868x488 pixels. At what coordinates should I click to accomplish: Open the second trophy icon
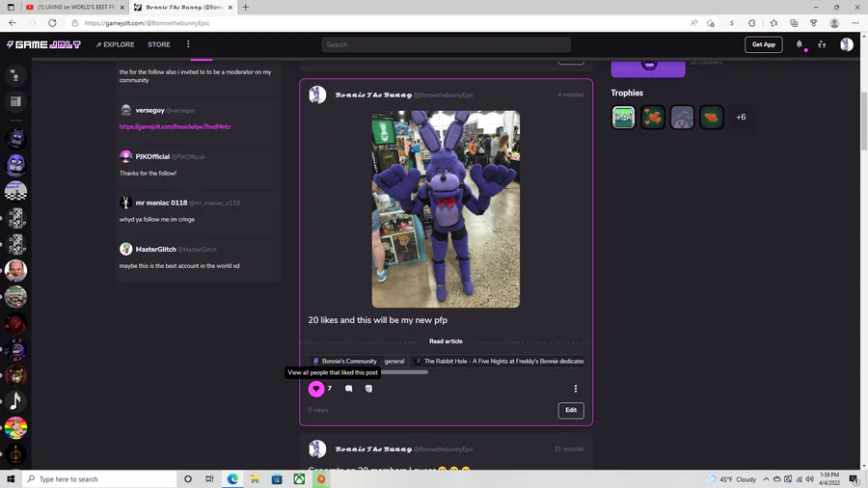653,118
